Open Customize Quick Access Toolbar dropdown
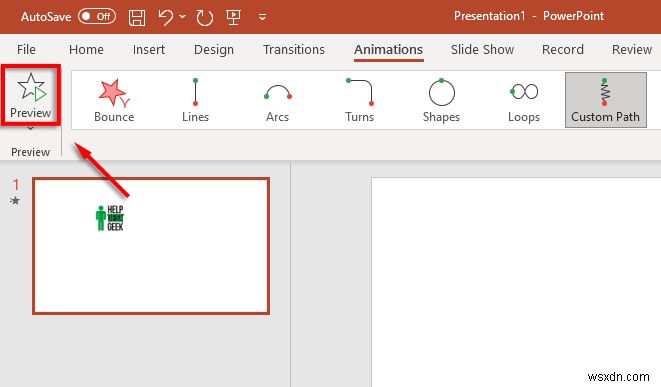The image size is (661, 387). (262, 17)
